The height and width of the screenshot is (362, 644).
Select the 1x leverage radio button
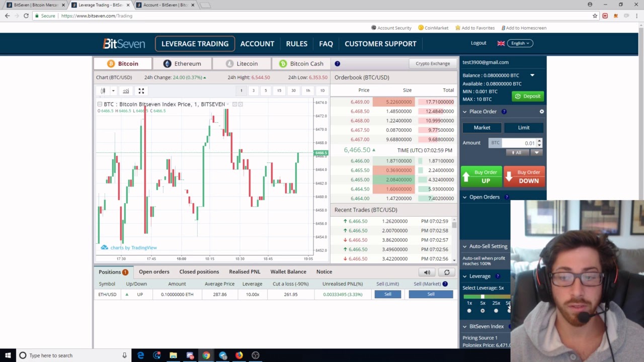469,311
